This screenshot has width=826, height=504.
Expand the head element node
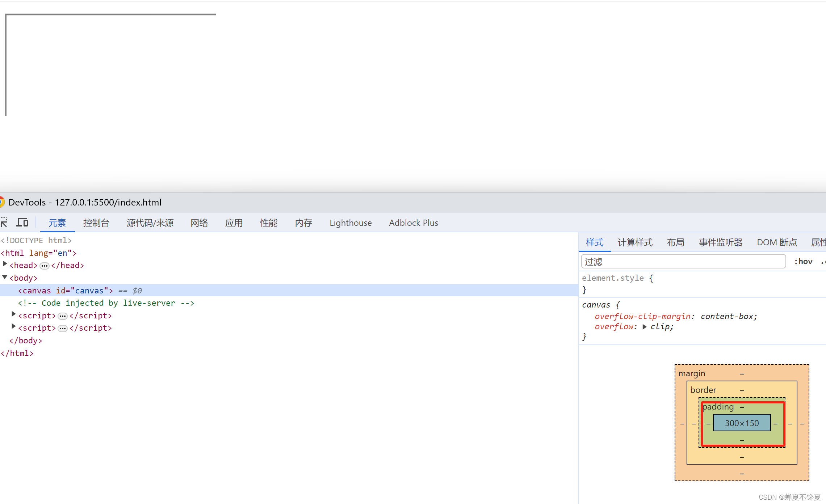click(5, 264)
